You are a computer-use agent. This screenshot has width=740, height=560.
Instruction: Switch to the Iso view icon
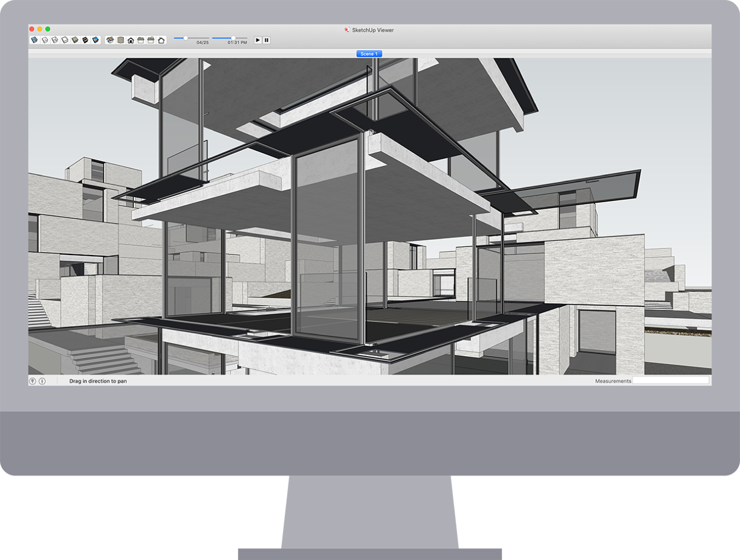pos(110,40)
